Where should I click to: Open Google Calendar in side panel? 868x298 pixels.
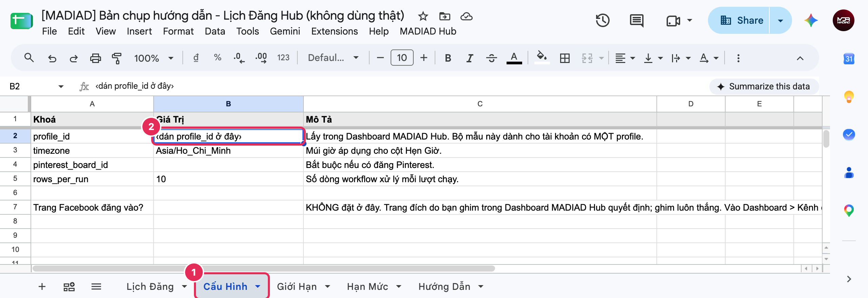pyautogui.click(x=849, y=59)
